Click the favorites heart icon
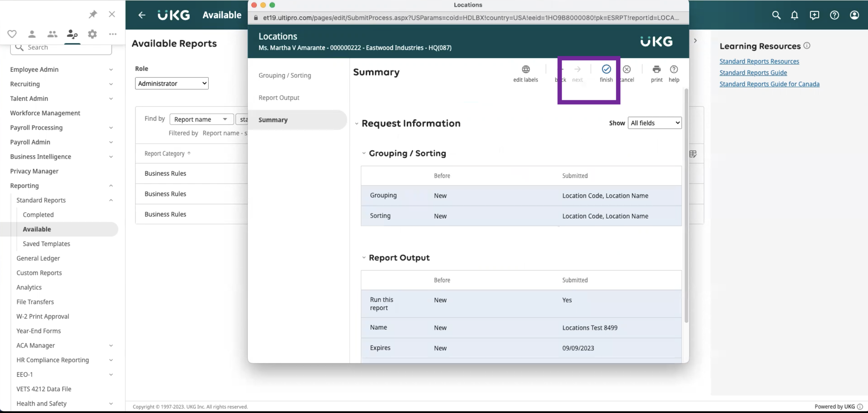This screenshot has width=868, height=413. [x=12, y=34]
